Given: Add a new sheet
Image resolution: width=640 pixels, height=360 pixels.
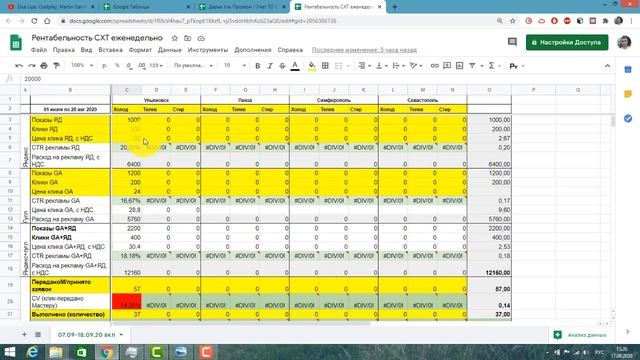Looking at the screenshot, I should [24, 335].
